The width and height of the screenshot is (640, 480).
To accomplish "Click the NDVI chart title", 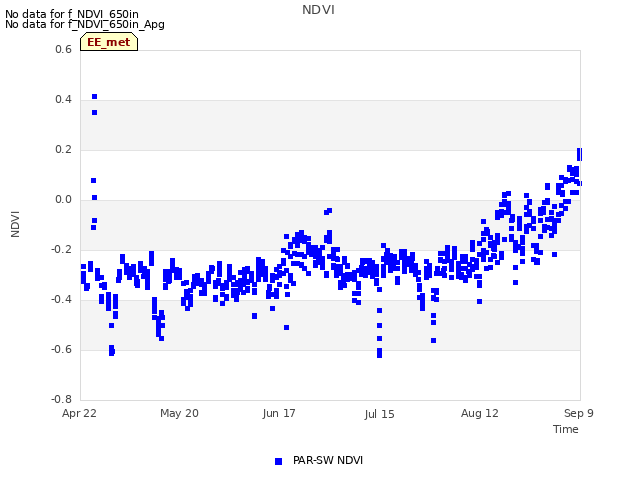I will pyautogui.click(x=318, y=10).
